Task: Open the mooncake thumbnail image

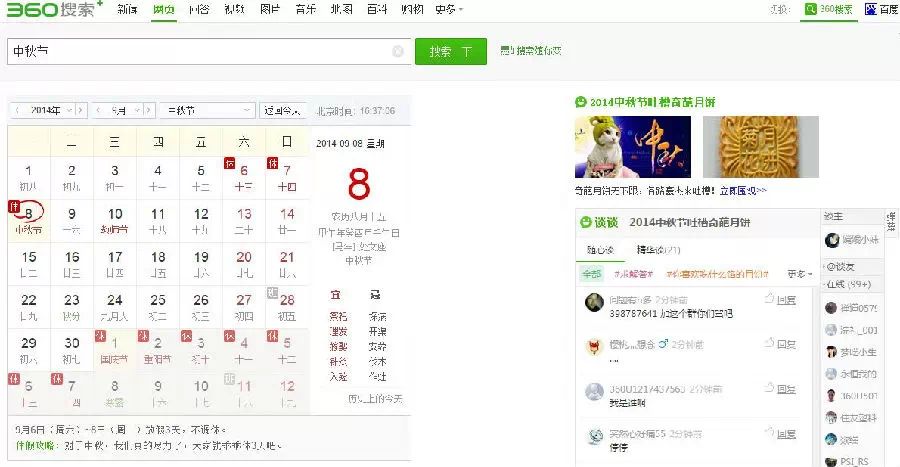Action: tap(761, 147)
